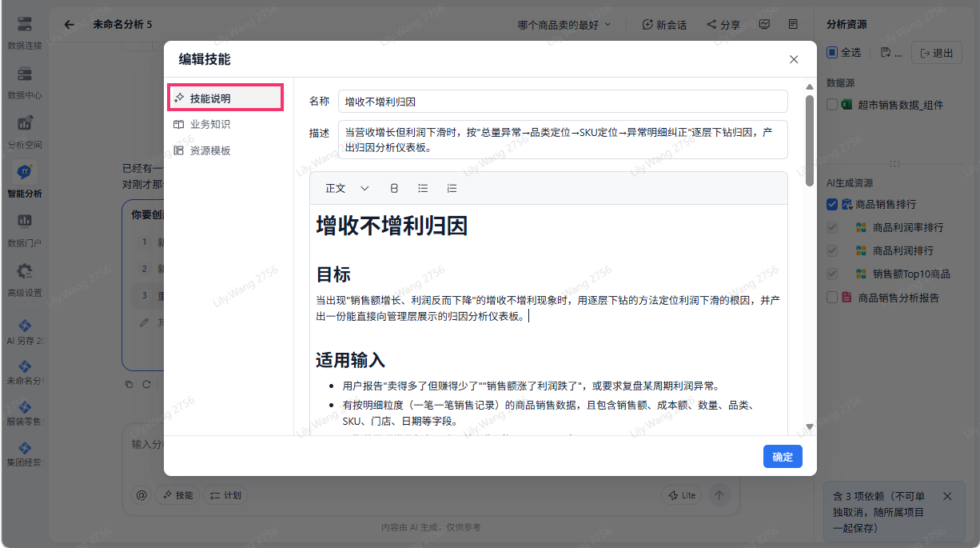The height and width of the screenshot is (548, 980).
Task: Apply a bulleted list in the editor toolbar
Action: [423, 188]
